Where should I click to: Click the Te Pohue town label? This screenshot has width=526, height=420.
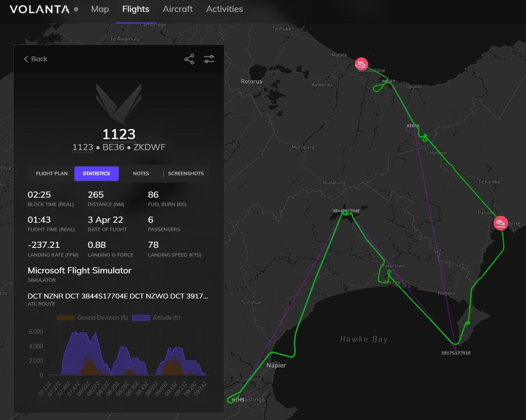(x=250, y=302)
